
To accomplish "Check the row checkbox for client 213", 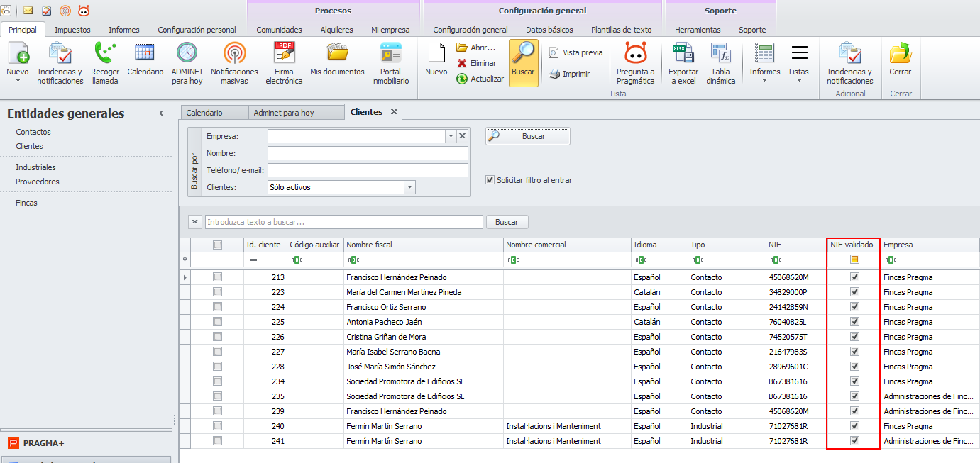I will click(217, 277).
